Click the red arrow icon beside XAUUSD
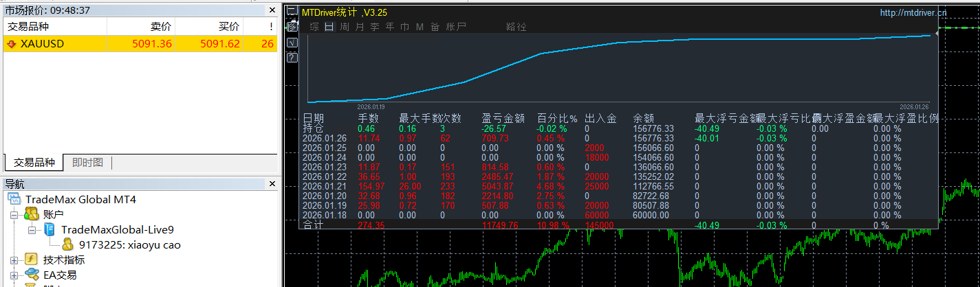The height and width of the screenshot is (287, 980). point(11,44)
